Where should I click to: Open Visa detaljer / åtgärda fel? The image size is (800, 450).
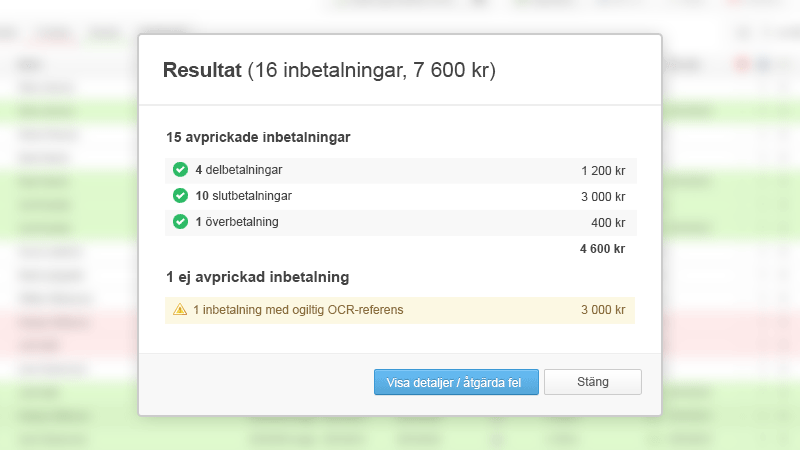pyautogui.click(x=456, y=382)
